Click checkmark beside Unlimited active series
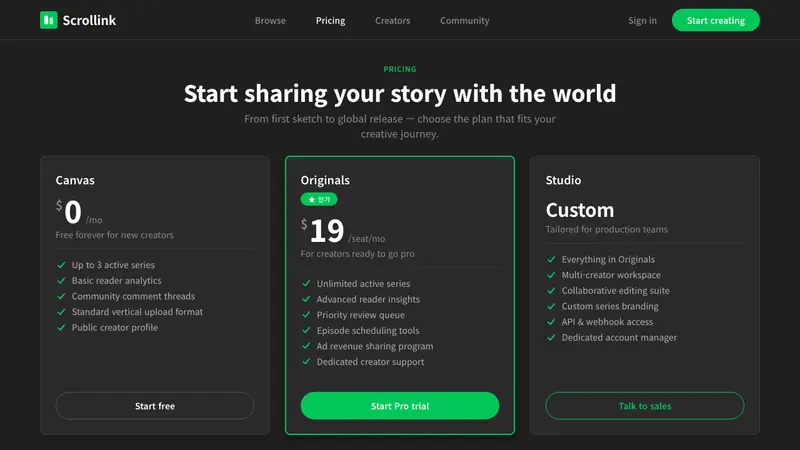Image resolution: width=800 pixels, height=450 pixels. pyautogui.click(x=306, y=284)
